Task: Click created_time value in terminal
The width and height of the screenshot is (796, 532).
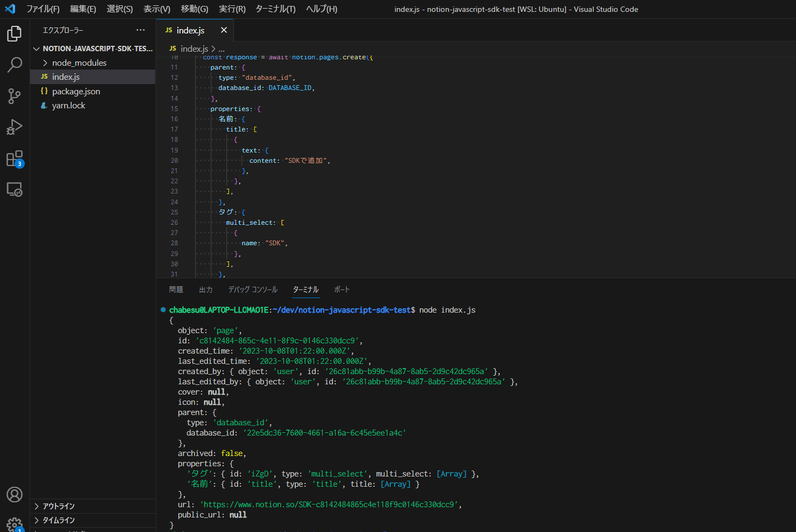Action: pos(294,351)
